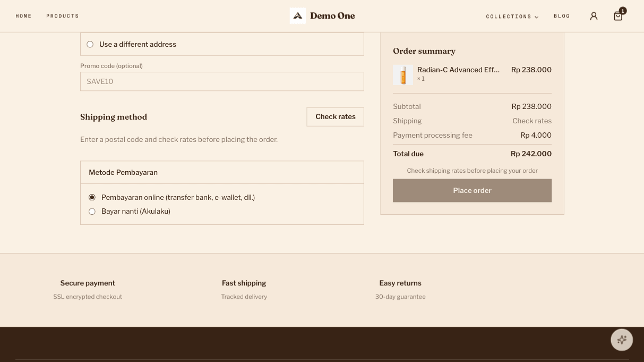644x362 pixels.
Task: Go to the Home menu item
Action: pos(23,16)
